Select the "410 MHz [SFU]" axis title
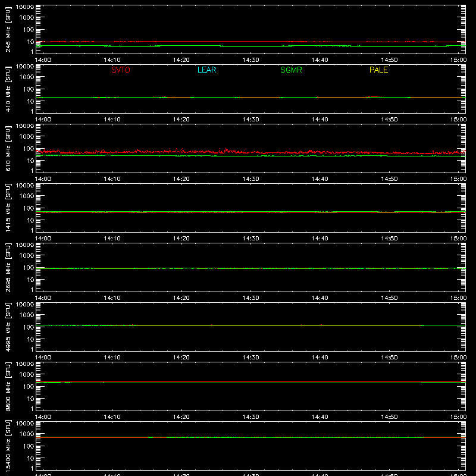This screenshot has width=476, height=476. coord(8,89)
